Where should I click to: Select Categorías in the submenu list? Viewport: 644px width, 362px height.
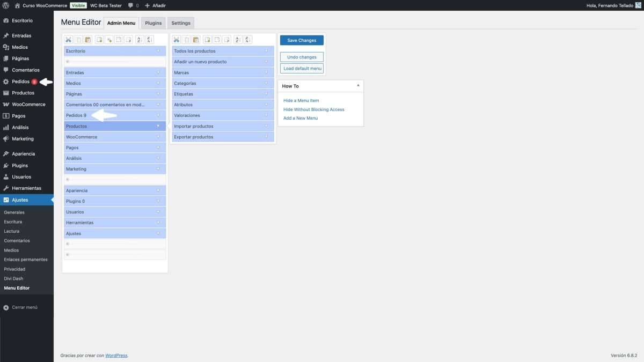(223, 83)
